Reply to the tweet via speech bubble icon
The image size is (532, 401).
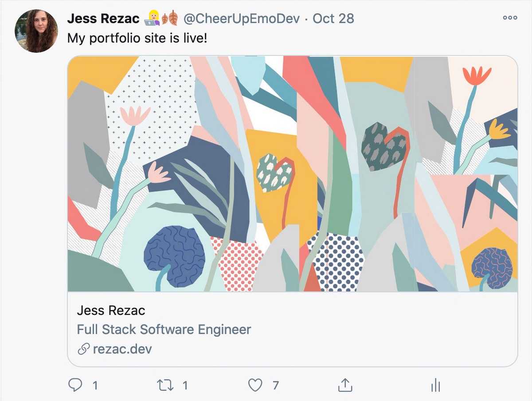click(75, 385)
